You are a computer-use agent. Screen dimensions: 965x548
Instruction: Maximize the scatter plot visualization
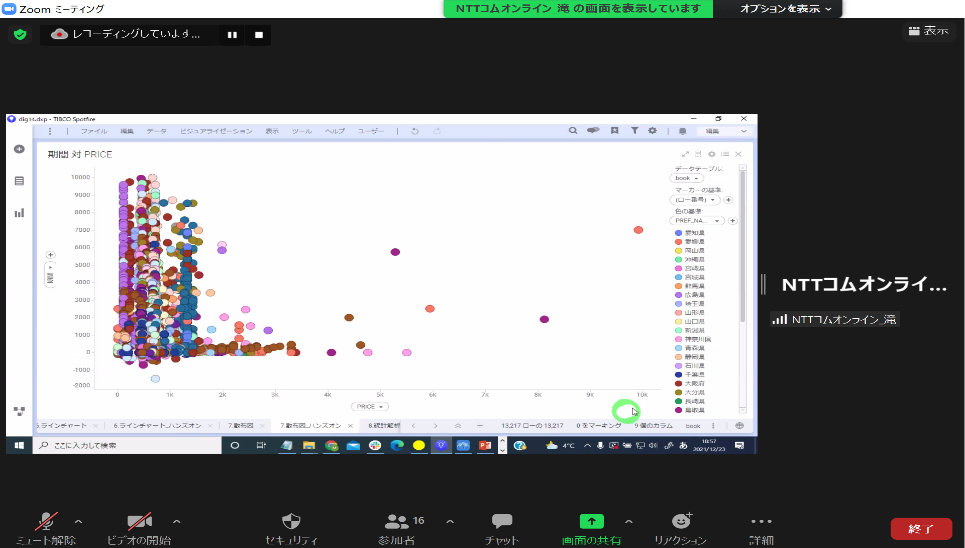685,154
